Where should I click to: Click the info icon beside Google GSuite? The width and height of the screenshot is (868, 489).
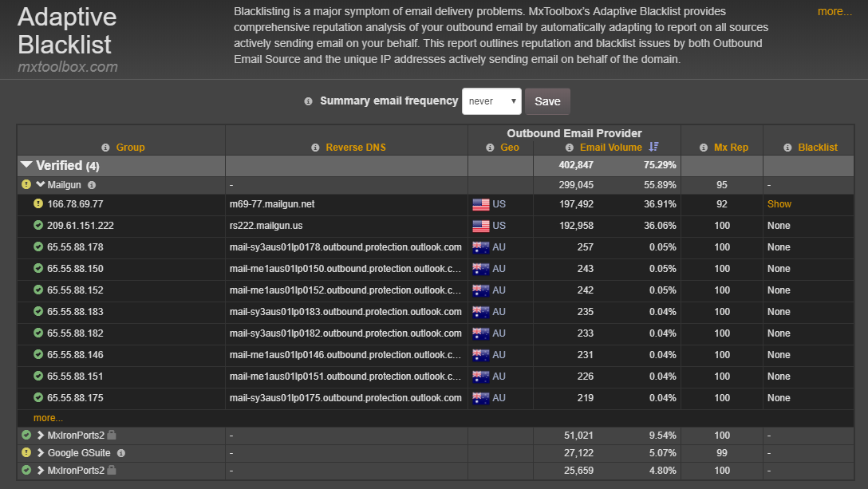(121, 453)
